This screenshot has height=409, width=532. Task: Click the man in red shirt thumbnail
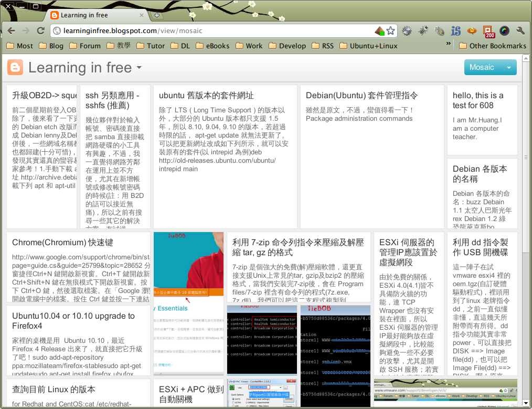point(189,303)
